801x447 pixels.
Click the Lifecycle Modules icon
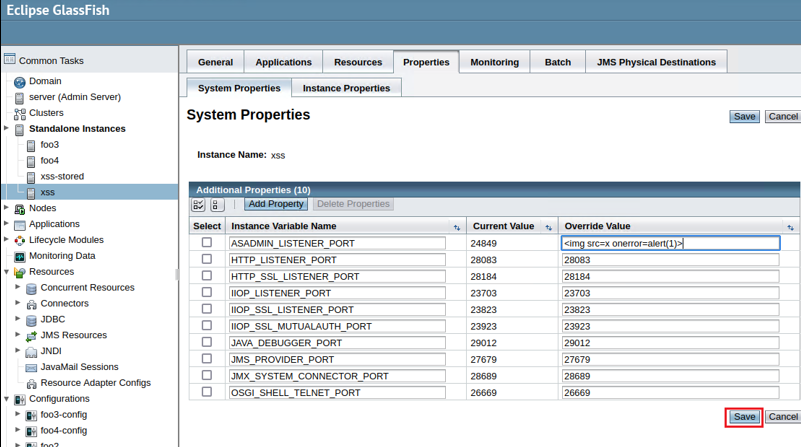[19, 240]
